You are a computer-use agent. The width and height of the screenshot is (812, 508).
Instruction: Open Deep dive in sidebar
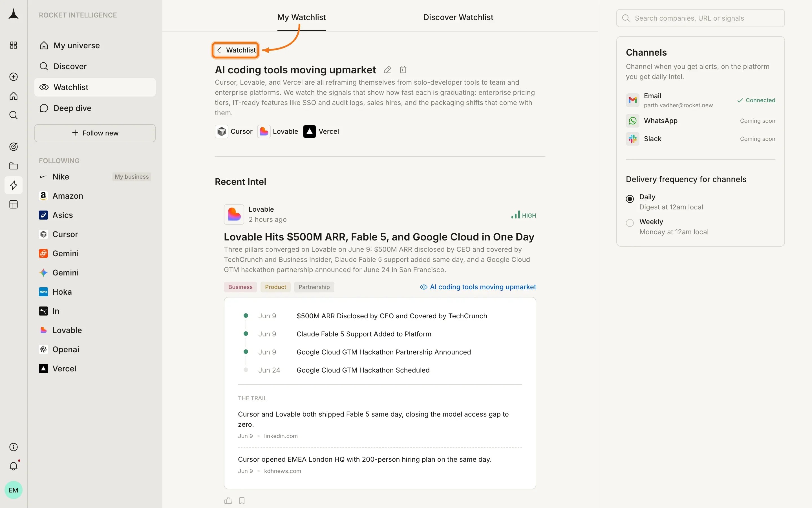(x=95, y=108)
